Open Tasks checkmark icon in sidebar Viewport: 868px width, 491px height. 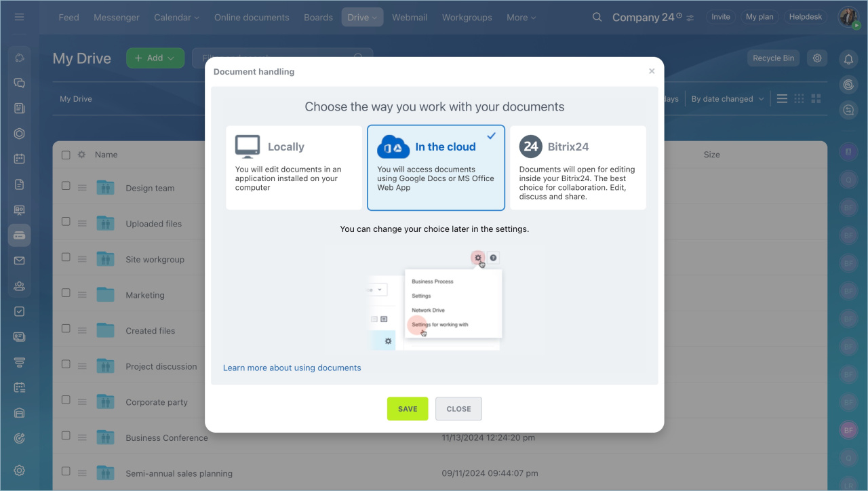click(19, 311)
